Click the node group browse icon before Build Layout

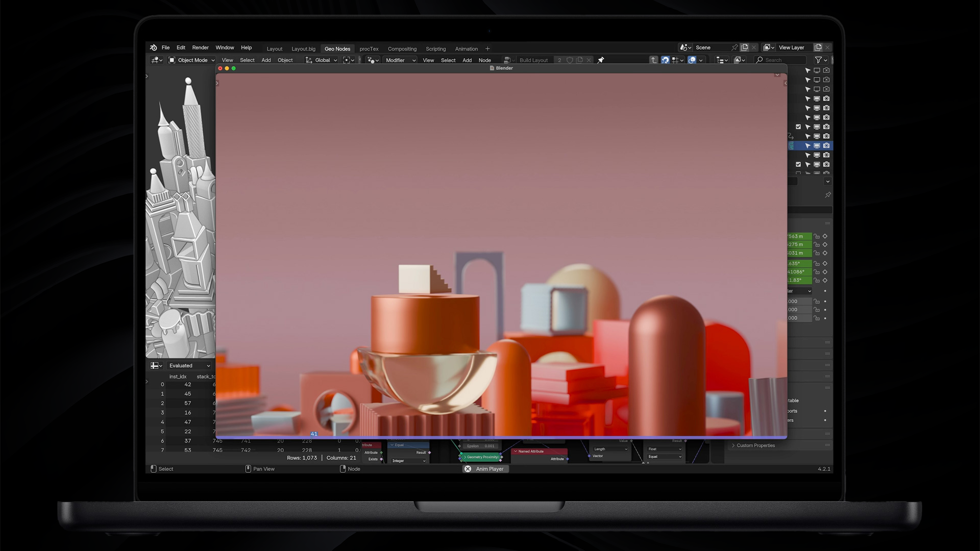tap(509, 60)
